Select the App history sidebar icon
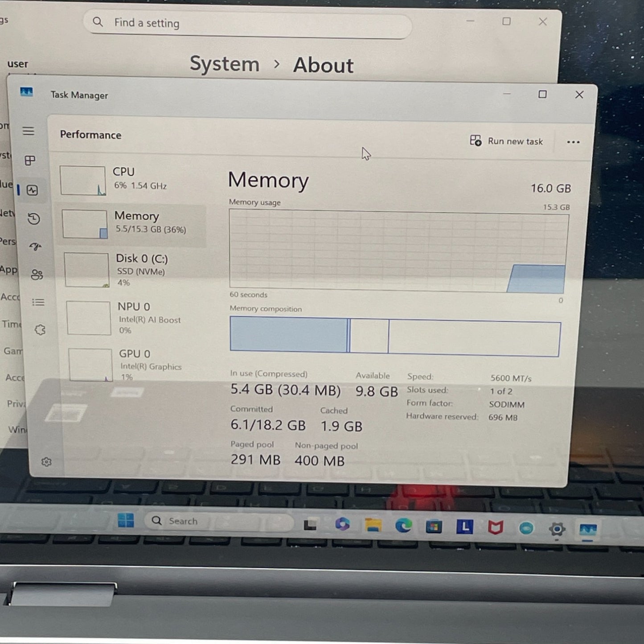Screen dimensions: 644x644 point(34,219)
